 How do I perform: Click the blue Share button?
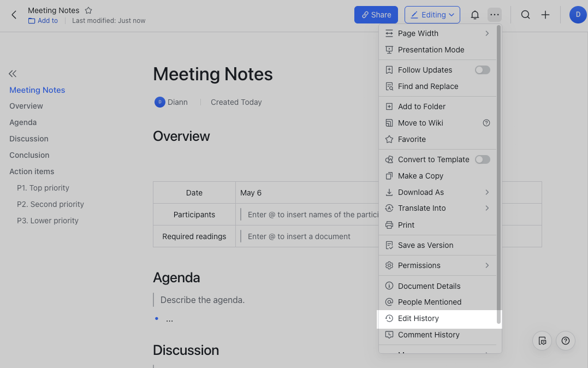pos(376,15)
